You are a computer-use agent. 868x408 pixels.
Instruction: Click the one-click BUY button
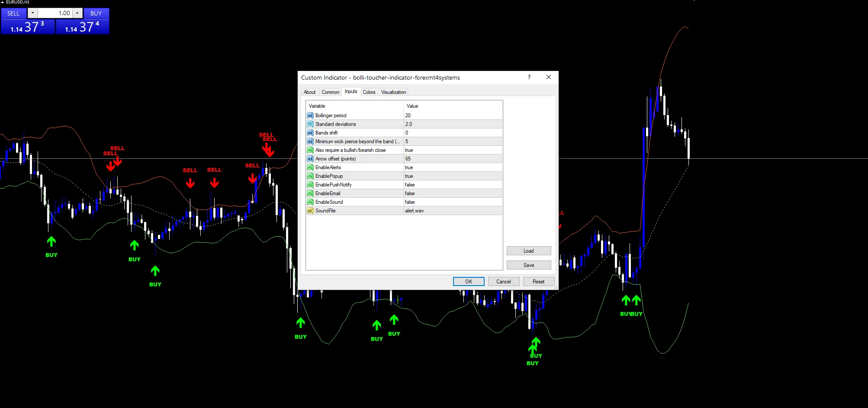(x=96, y=13)
